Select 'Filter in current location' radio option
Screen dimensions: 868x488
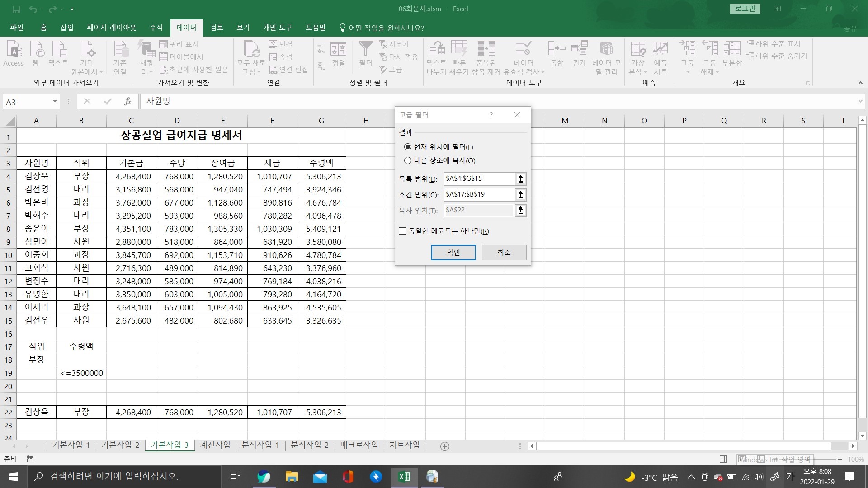coord(408,147)
